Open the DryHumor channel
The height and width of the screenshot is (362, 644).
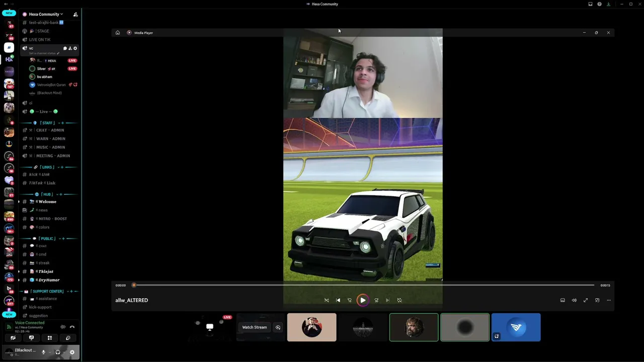pyautogui.click(x=50, y=280)
